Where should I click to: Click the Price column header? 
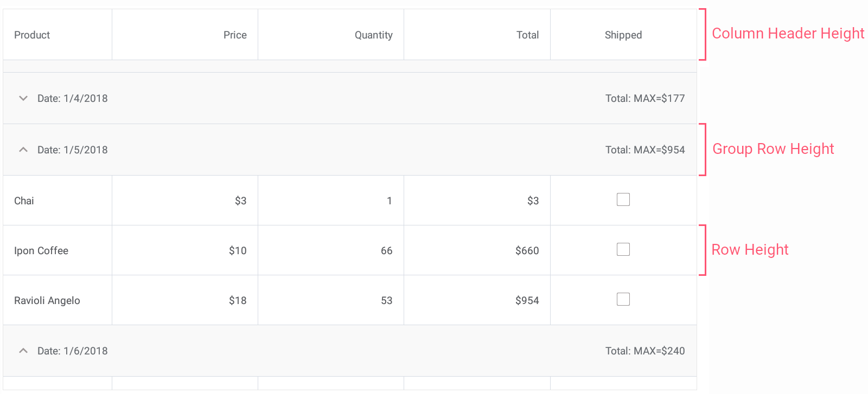(x=235, y=35)
